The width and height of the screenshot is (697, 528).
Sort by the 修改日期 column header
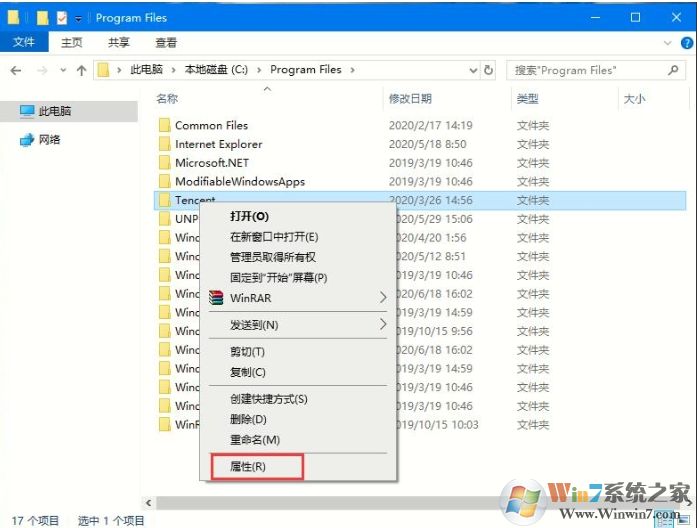point(410,99)
